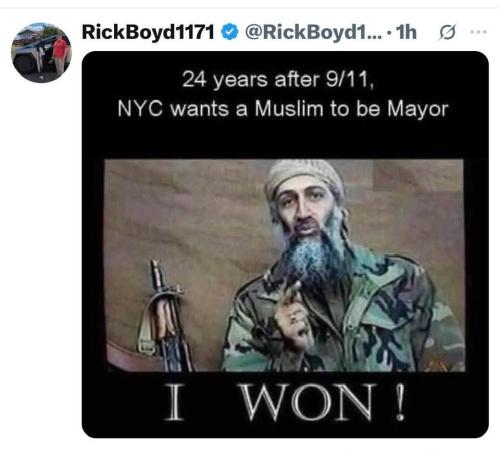
Task: Open the post via the 1h timestamp
Action: point(406,32)
